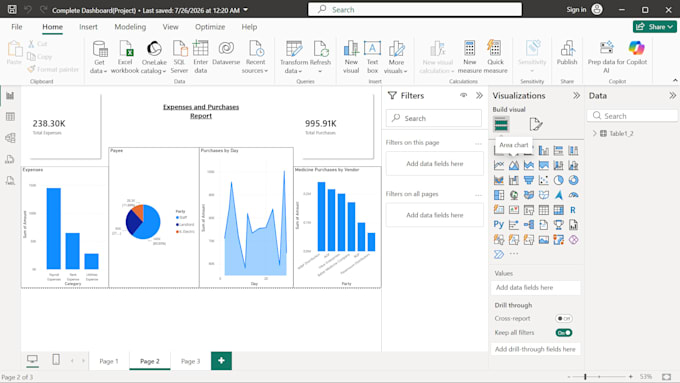
Task: Select the Area chart visual icon
Action: click(x=514, y=165)
